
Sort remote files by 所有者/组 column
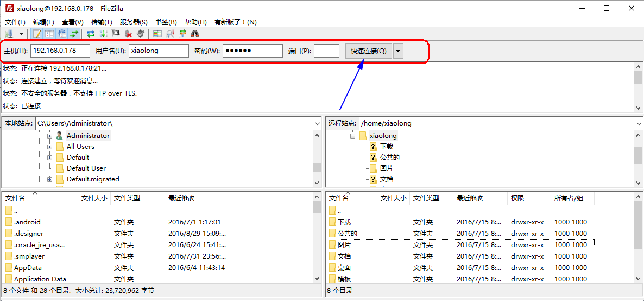[572, 198]
